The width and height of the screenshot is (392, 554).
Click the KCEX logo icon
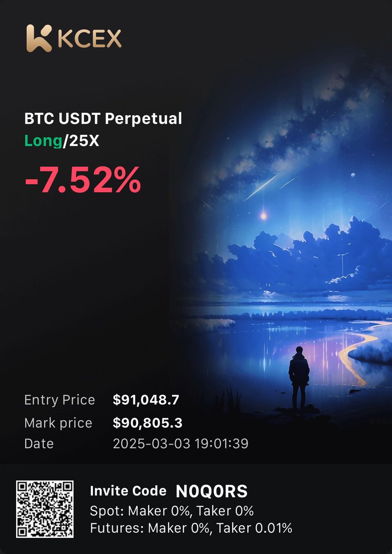39,38
